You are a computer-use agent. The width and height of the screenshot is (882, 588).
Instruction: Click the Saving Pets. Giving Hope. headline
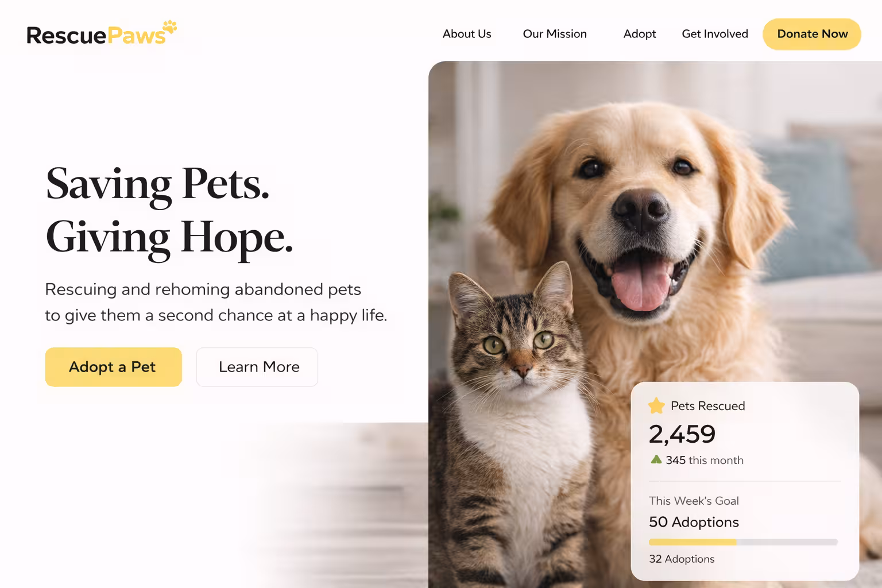pyautogui.click(x=169, y=210)
